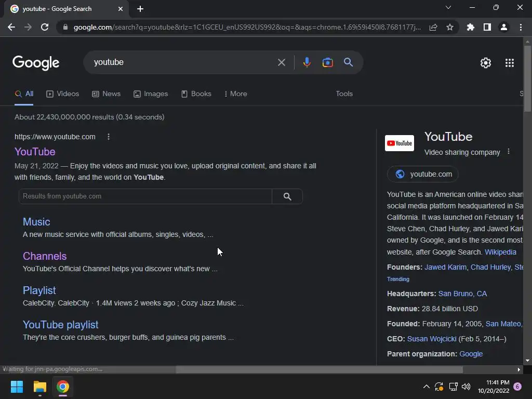
Task: Open Google quick settings gear
Action: tap(486, 63)
